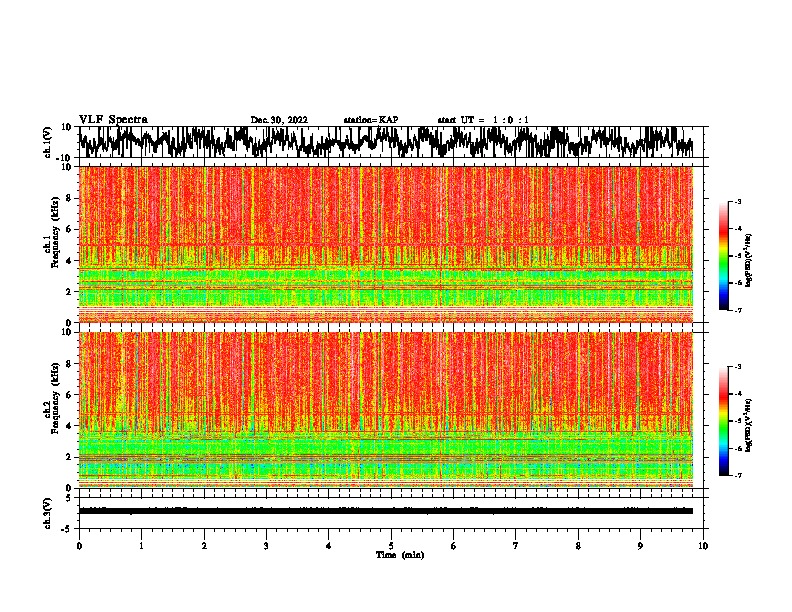Click the "ch.3(V)" axis label
The image size is (792, 612).
pyautogui.click(x=48, y=513)
